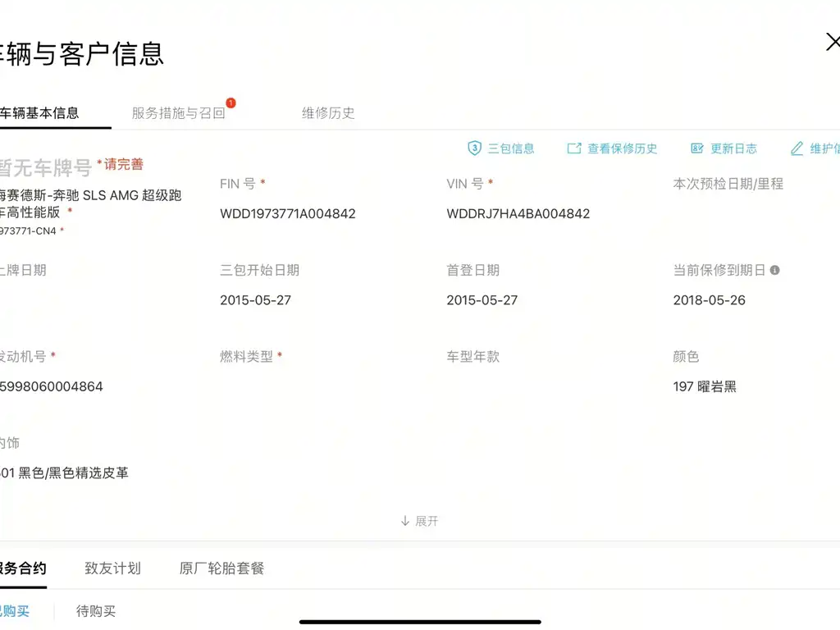Click the 三包开始日期 field label
840x630 pixels.
point(259,270)
